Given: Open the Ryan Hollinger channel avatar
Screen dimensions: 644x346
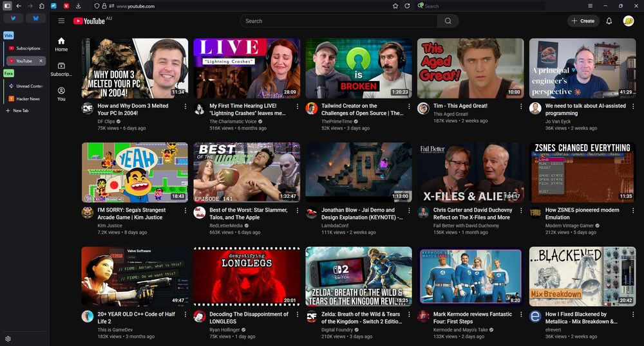Looking at the screenshot, I should 200,317.
